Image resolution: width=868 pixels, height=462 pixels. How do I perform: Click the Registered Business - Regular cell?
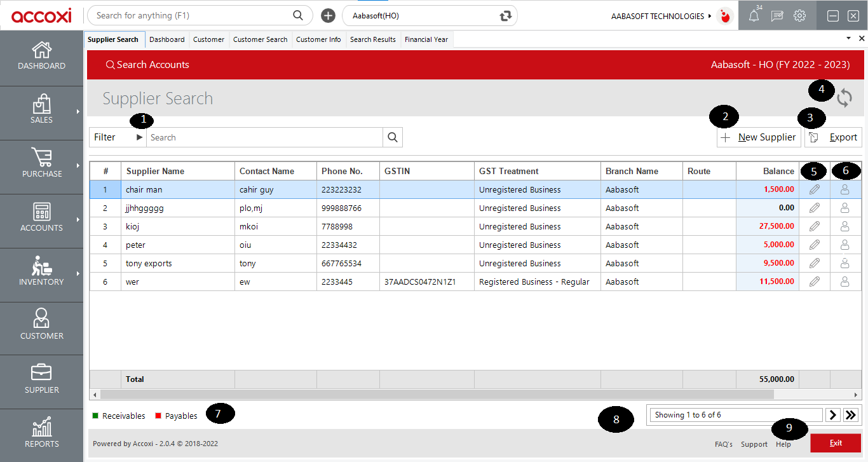point(538,282)
